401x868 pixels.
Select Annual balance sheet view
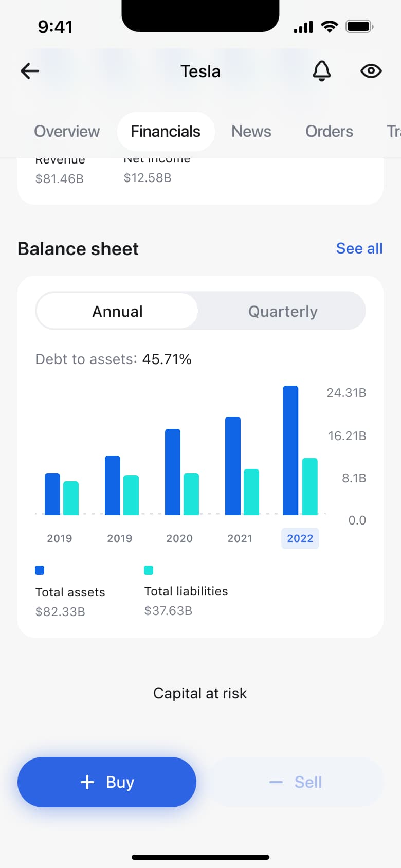117,311
